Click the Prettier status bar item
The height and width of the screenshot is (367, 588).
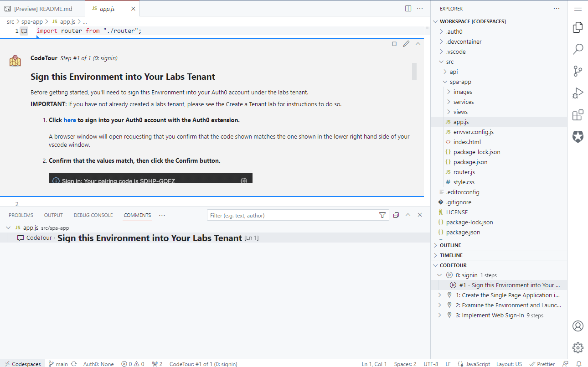point(542,364)
